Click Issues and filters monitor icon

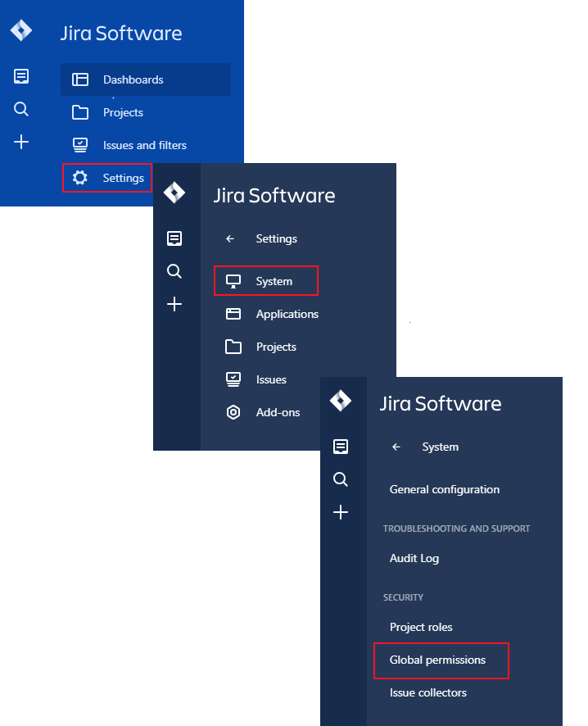tap(80, 145)
